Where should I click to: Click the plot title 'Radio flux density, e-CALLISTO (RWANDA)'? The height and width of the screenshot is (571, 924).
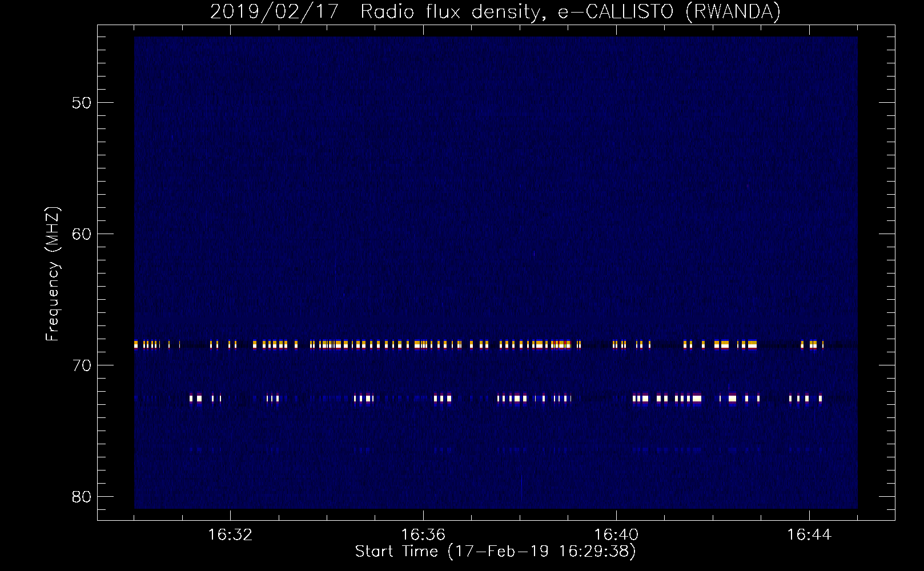tap(570, 12)
